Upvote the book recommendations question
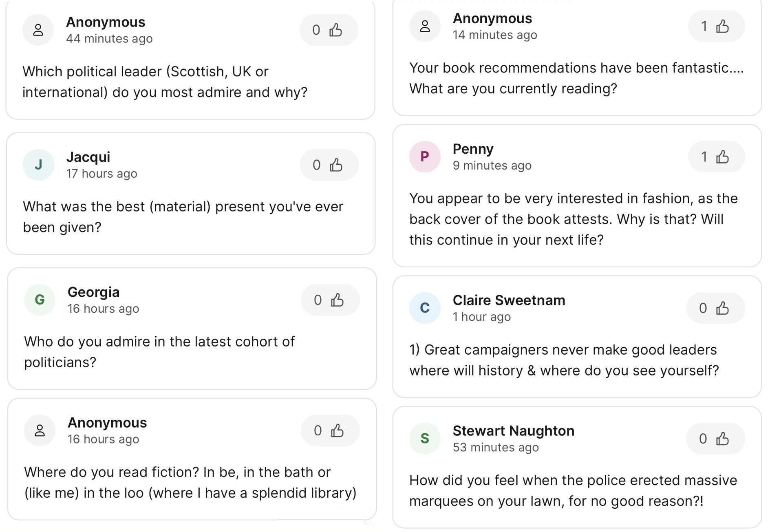The image size is (770, 532). click(716, 26)
